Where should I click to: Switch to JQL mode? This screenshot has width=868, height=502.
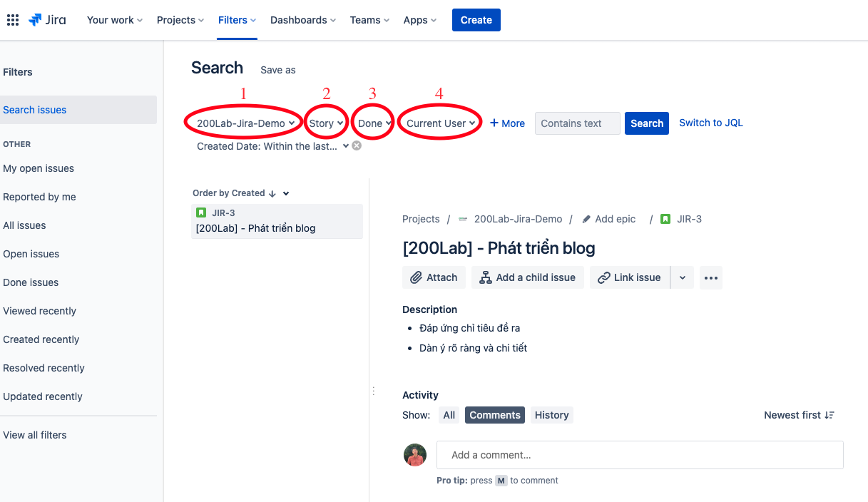pos(711,123)
